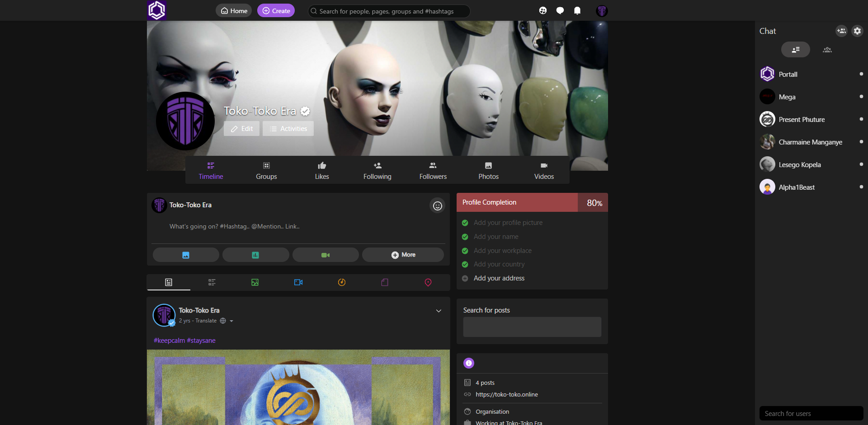This screenshot has width=868, height=425.
Task: Focus the header search field
Action: click(x=389, y=11)
